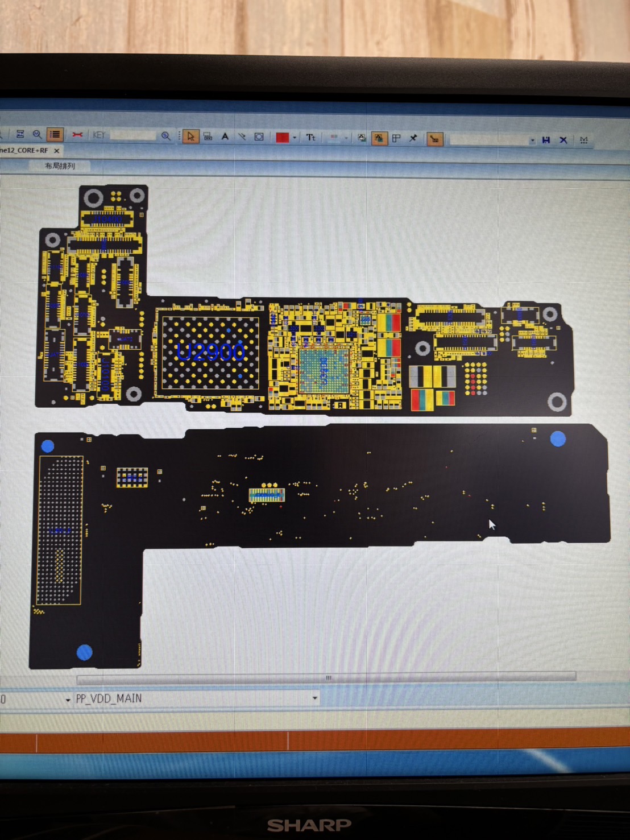Image resolution: width=630 pixels, height=840 pixels.
Task: Select the letter A text tool
Action: point(225,136)
